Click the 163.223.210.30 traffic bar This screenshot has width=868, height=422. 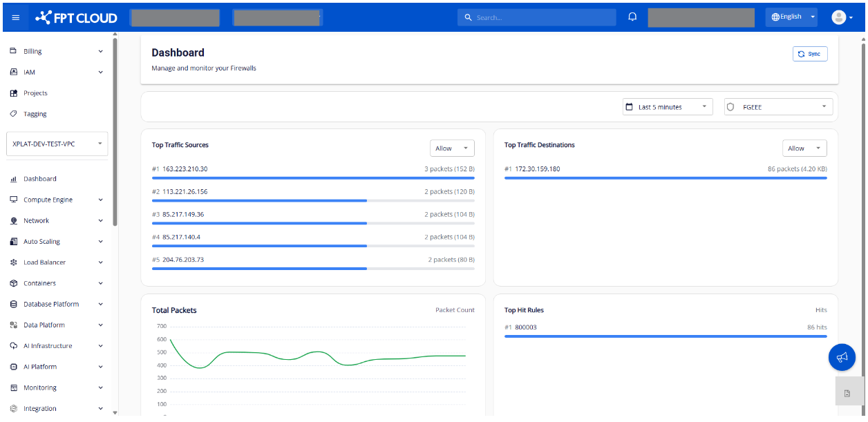tap(313, 178)
